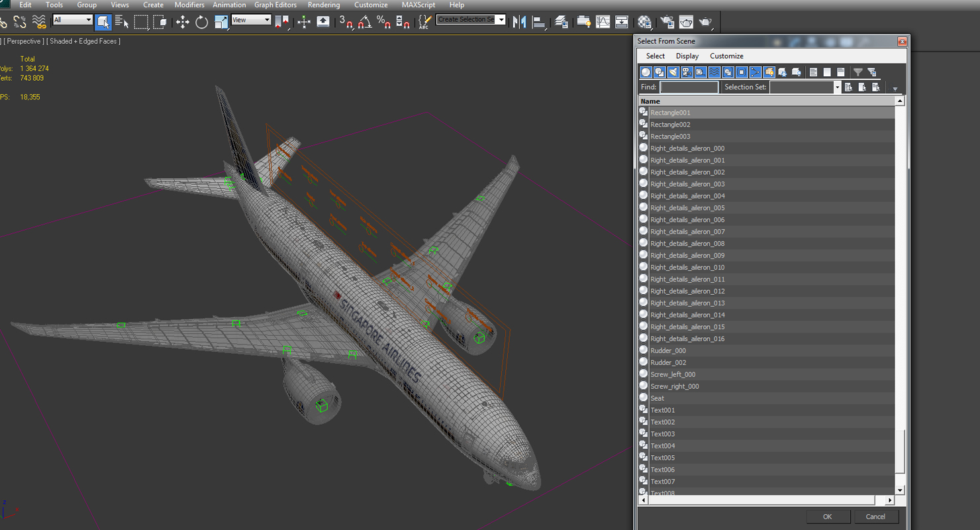Open the selection filter All dropdown
The height and width of the screenshot is (530, 980).
click(x=72, y=20)
